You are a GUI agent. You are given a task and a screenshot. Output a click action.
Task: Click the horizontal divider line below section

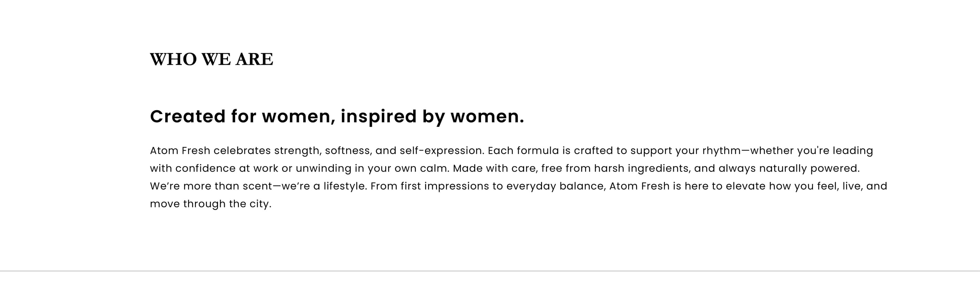click(x=490, y=271)
